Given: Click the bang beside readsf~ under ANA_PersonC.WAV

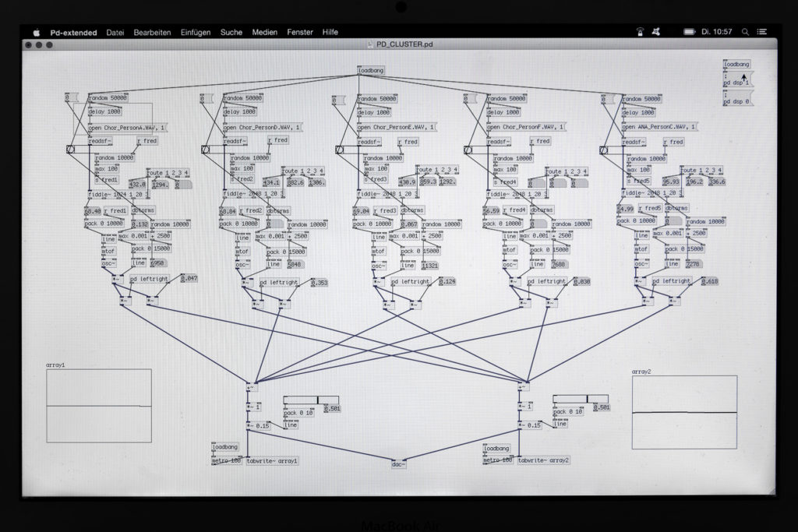Looking at the screenshot, I should point(604,150).
